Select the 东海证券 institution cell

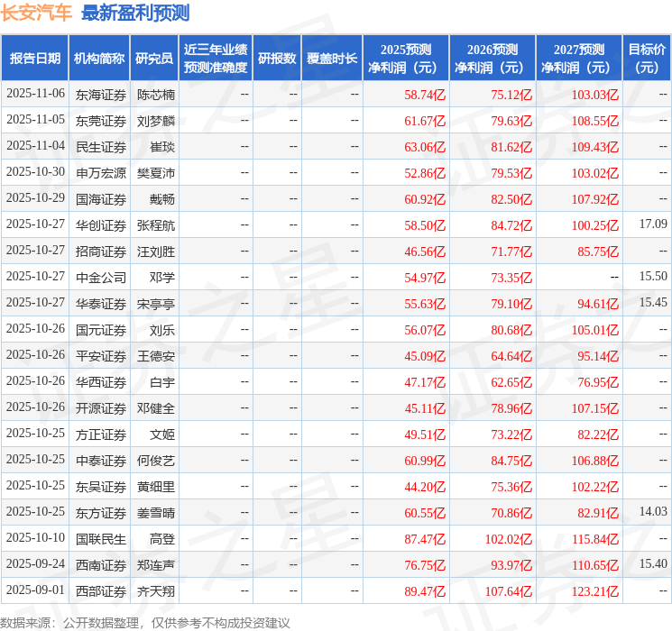(101, 95)
